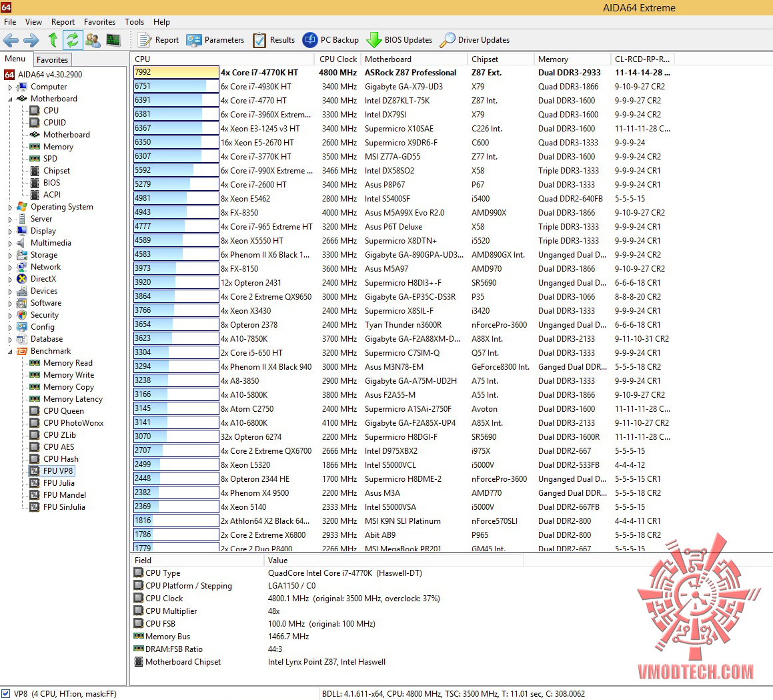Select CPUID under Motherboard
Image resolution: width=773 pixels, height=700 pixels.
(54, 122)
